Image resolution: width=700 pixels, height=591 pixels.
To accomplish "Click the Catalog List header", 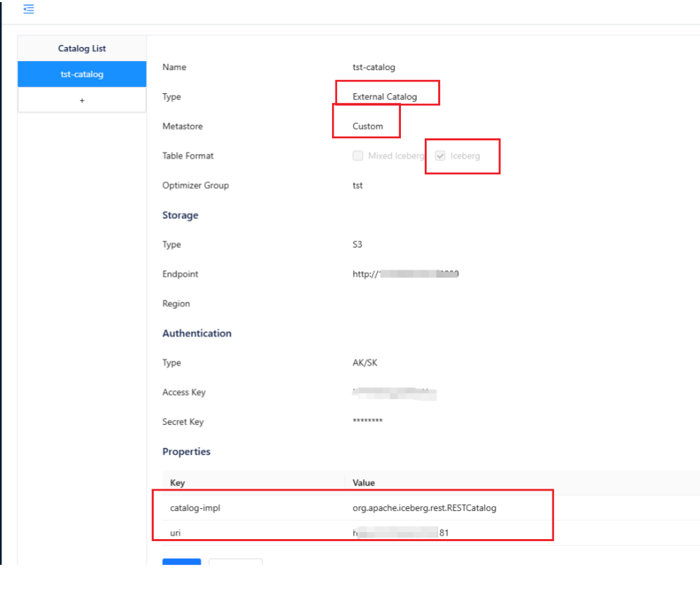I will 82,48.
